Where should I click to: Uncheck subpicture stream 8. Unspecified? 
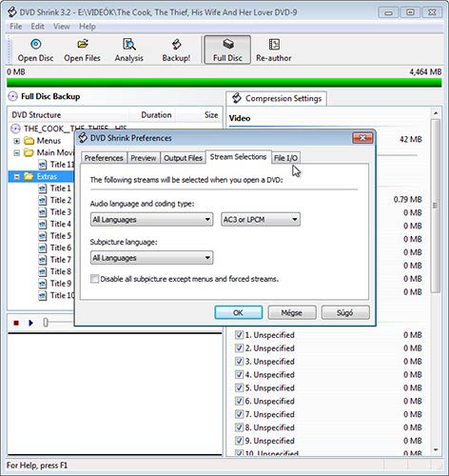point(239,427)
